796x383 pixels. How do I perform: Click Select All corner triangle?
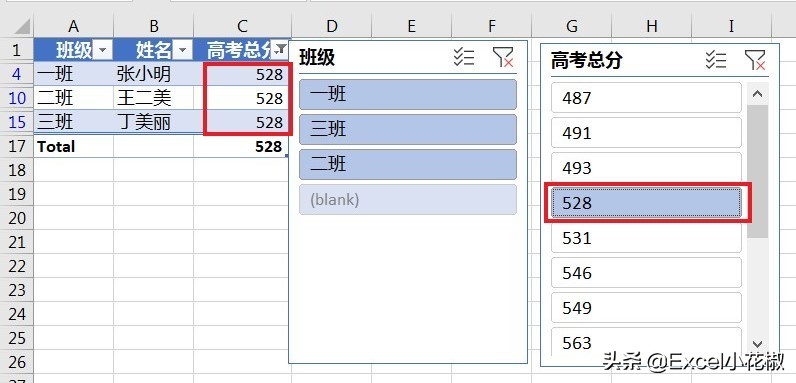pos(21,26)
